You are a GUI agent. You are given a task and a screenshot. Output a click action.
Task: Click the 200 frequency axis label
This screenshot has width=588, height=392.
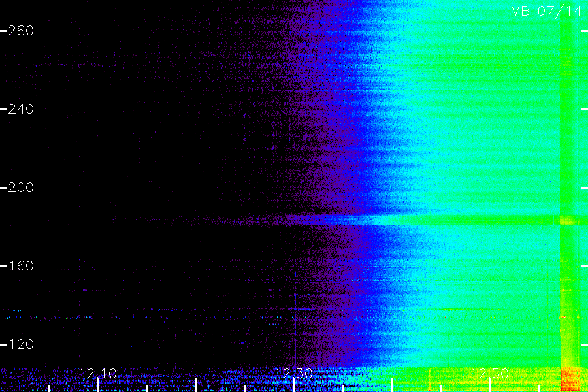21,188
